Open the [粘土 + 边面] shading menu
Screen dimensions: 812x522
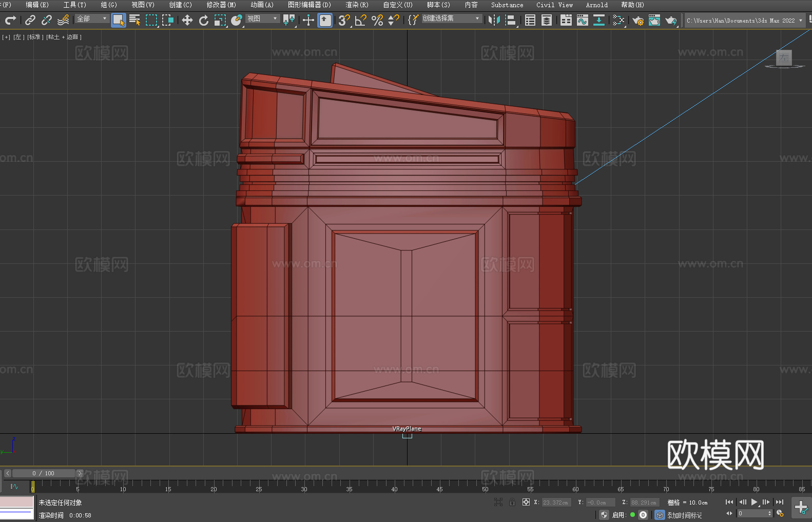pos(64,37)
